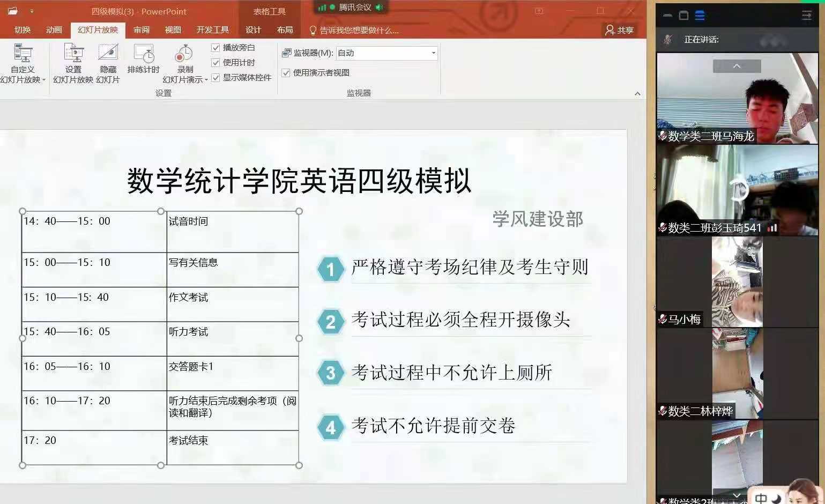Click the 告诉我您想要做什么 search box
Image resolution: width=825 pixels, height=504 pixels.
[358, 31]
